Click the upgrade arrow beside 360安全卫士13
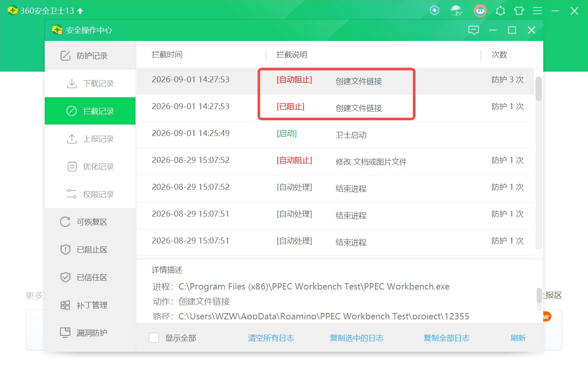588x371 pixels. (x=80, y=11)
